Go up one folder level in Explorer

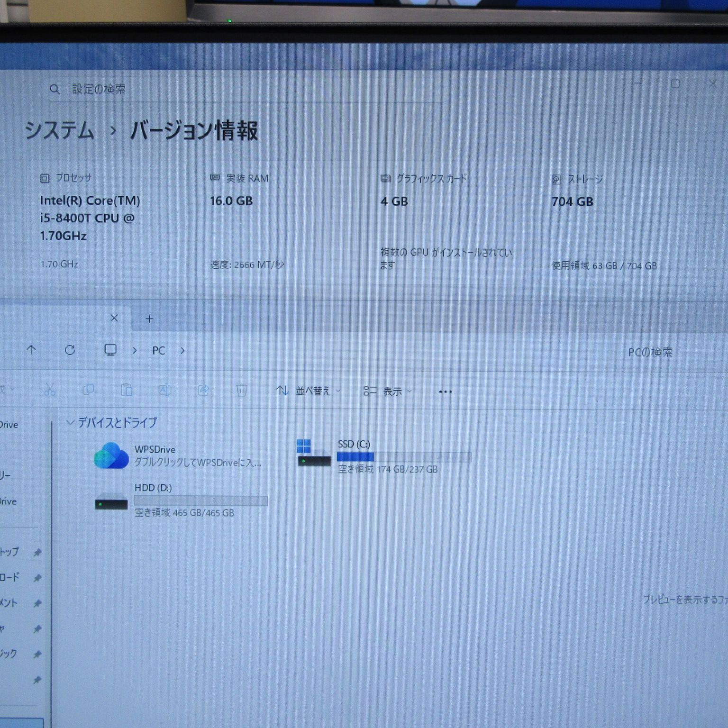(x=31, y=350)
